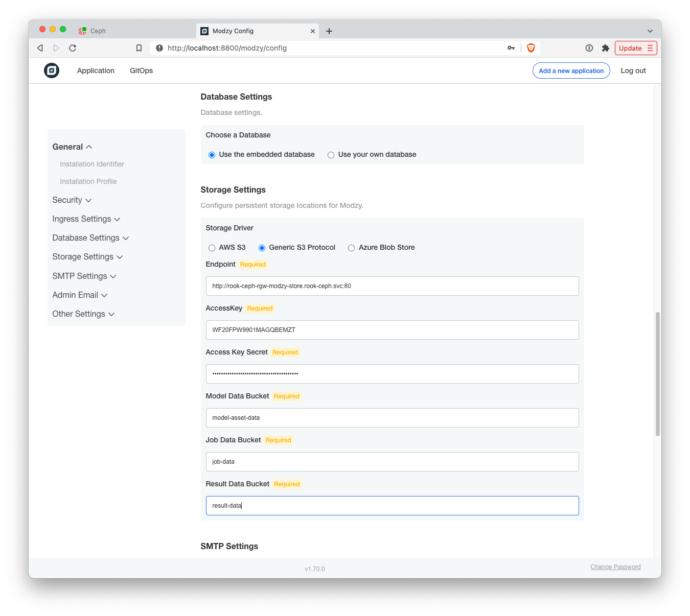This screenshot has height=616, width=690.
Task: Go back with browser back arrow
Action: pyautogui.click(x=40, y=48)
